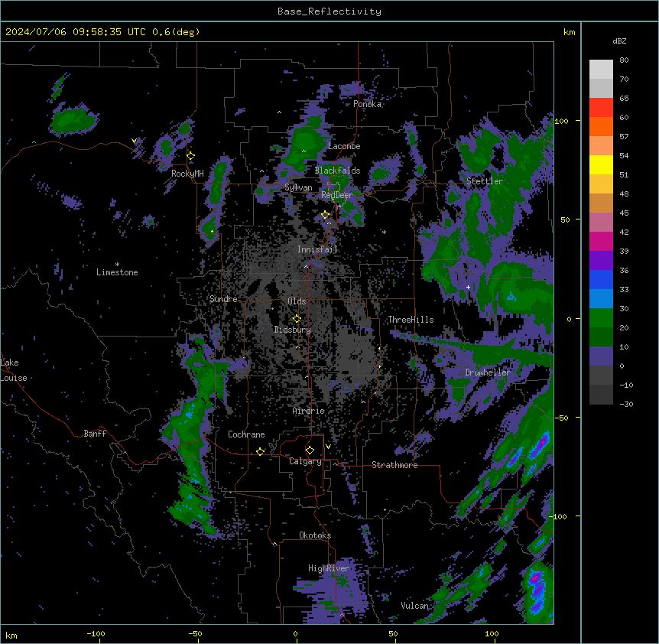Click the Sylvan label

298,188
